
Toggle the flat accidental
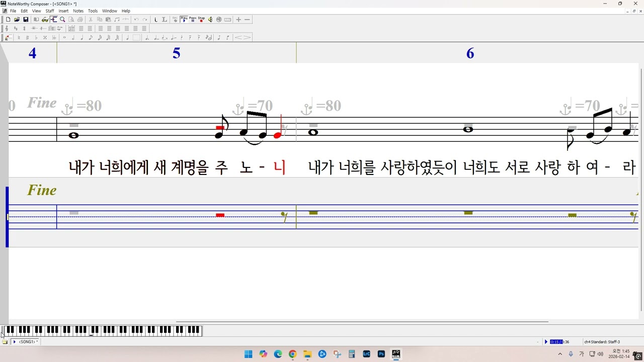pyautogui.click(x=36, y=37)
